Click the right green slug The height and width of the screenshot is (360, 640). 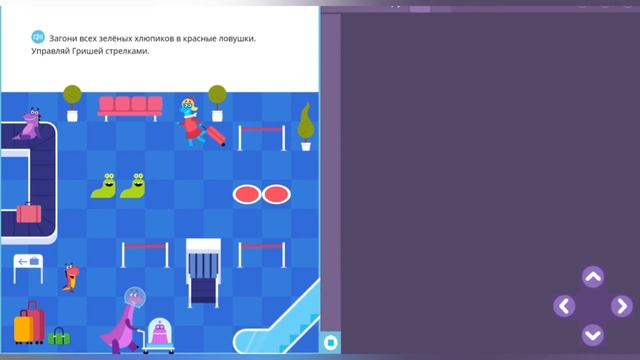point(133,186)
